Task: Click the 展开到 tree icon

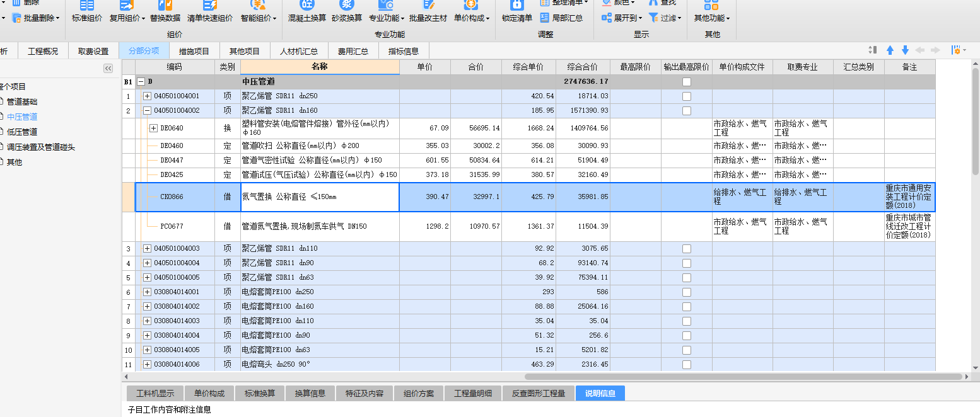Action: [x=606, y=18]
